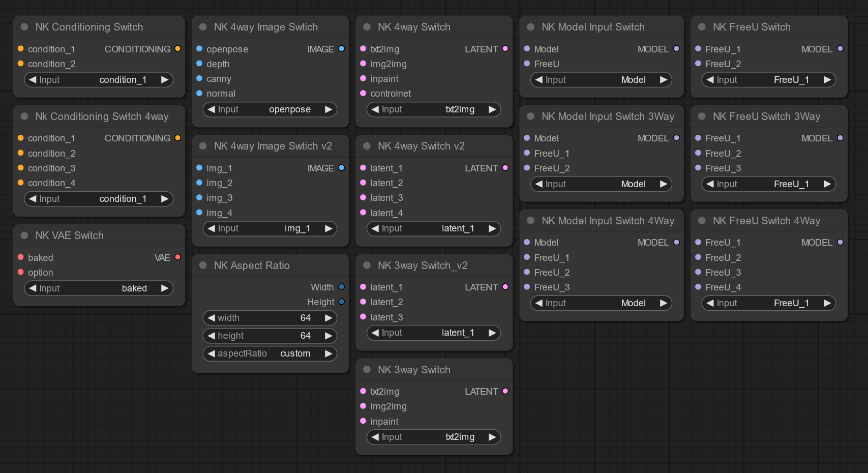Collapse the NK FreeU Switch 3Way node
868x473 pixels.
[x=702, y=116]
